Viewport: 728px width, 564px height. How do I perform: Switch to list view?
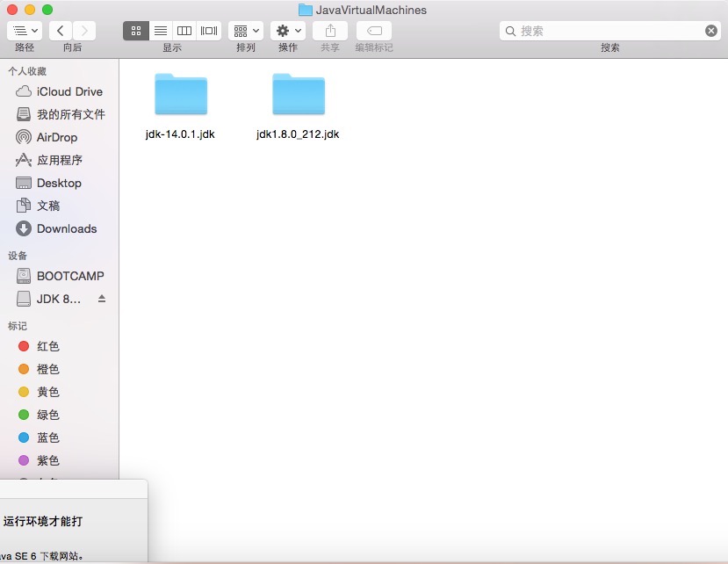click(161, 31)
